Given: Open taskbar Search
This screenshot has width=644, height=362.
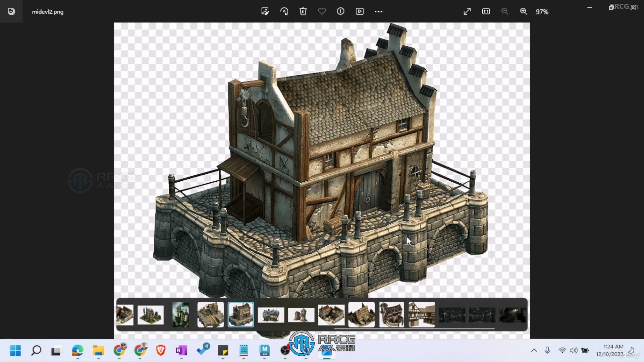Looking at the screenshot, I should (36, 351).
